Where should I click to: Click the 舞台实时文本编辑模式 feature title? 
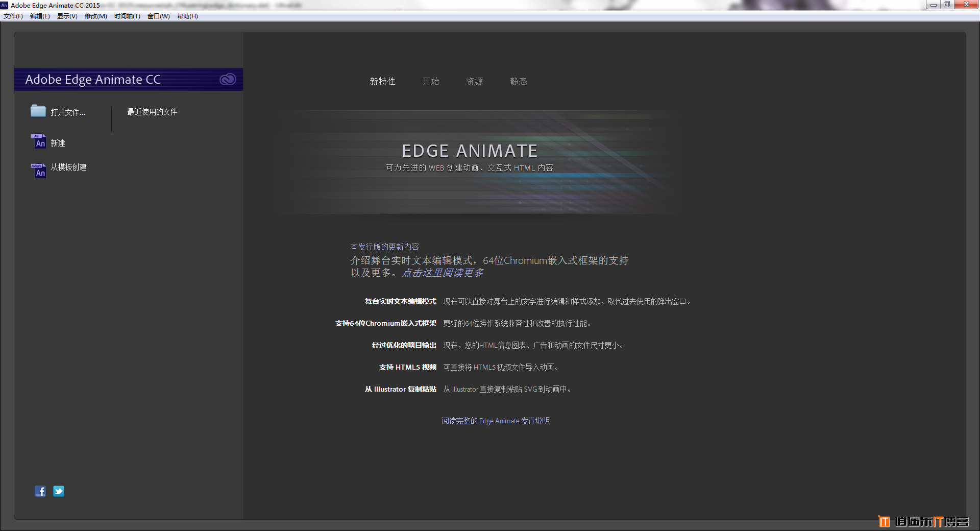401,302
